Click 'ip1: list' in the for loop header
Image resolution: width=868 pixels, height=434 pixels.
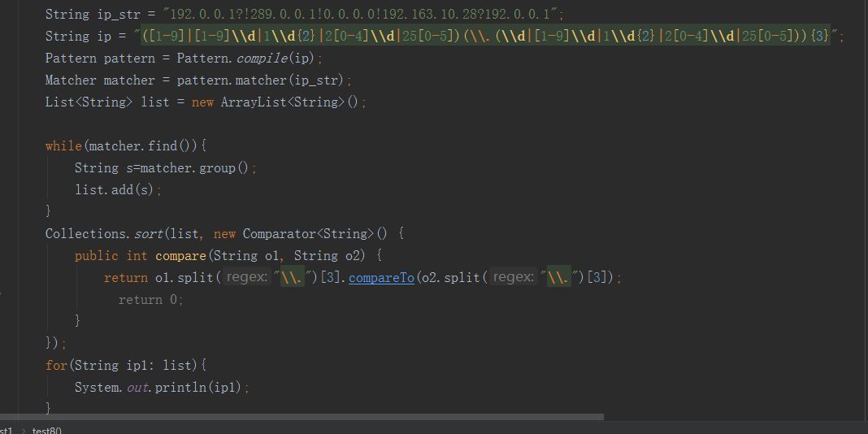pos(158,366)
